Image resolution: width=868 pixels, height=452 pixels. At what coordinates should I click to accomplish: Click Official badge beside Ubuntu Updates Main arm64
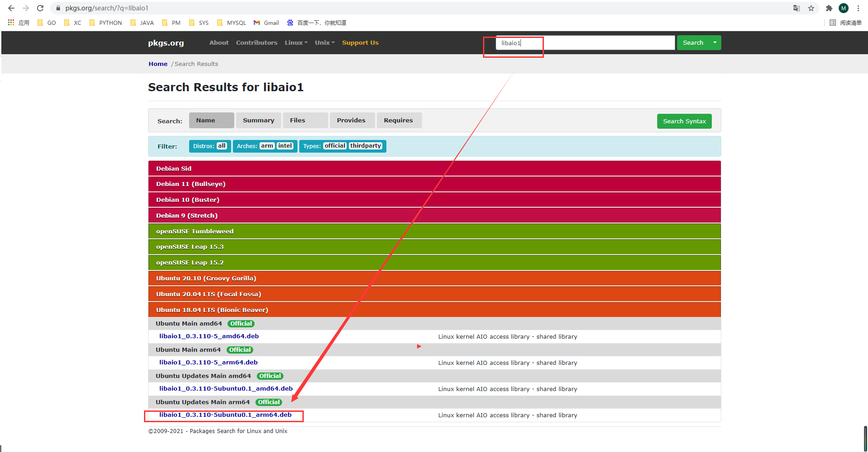269,402
